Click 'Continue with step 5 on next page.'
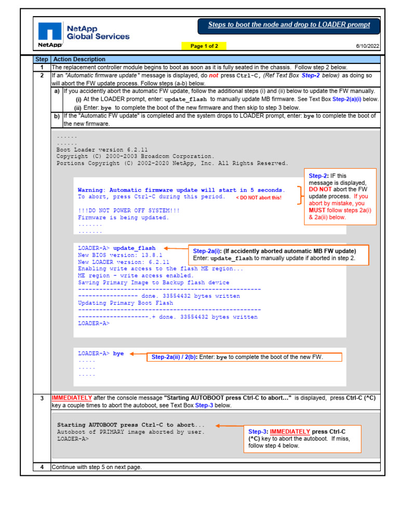 [97, 467]
